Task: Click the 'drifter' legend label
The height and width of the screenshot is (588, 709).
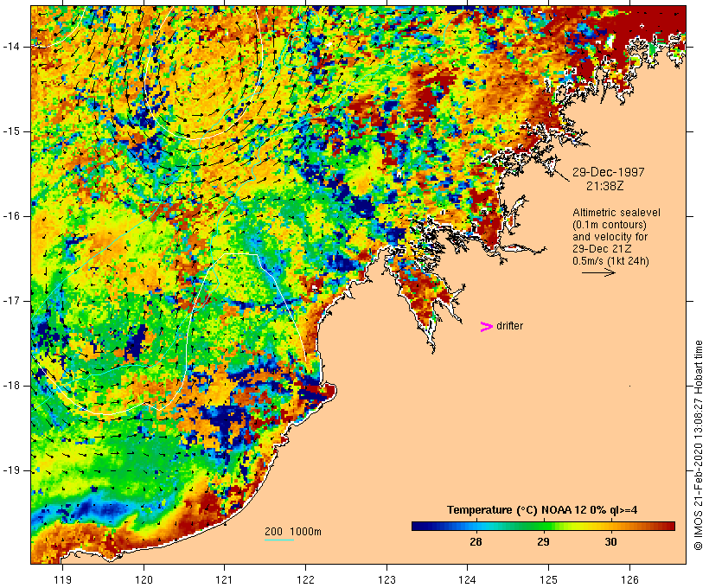Action: coord(509,326)
